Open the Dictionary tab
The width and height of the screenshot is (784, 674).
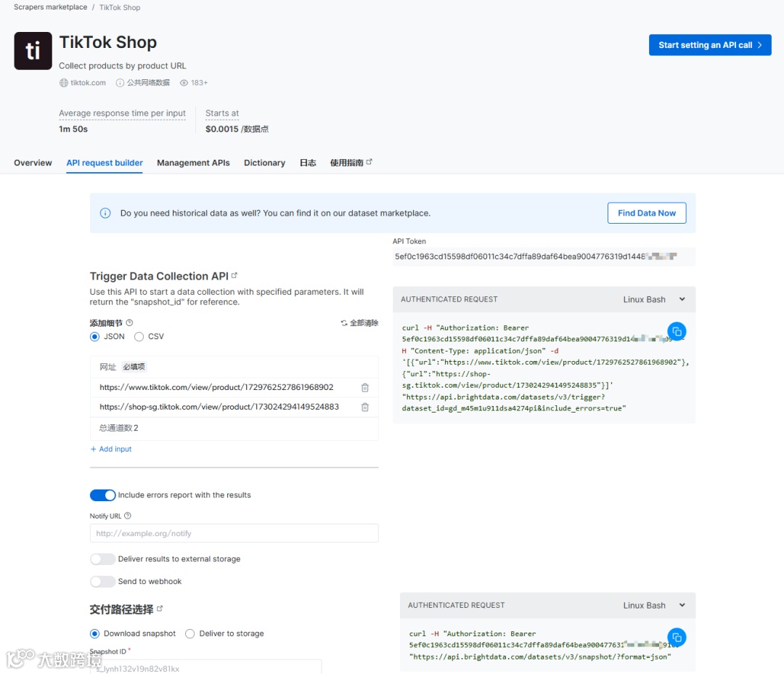264,163
